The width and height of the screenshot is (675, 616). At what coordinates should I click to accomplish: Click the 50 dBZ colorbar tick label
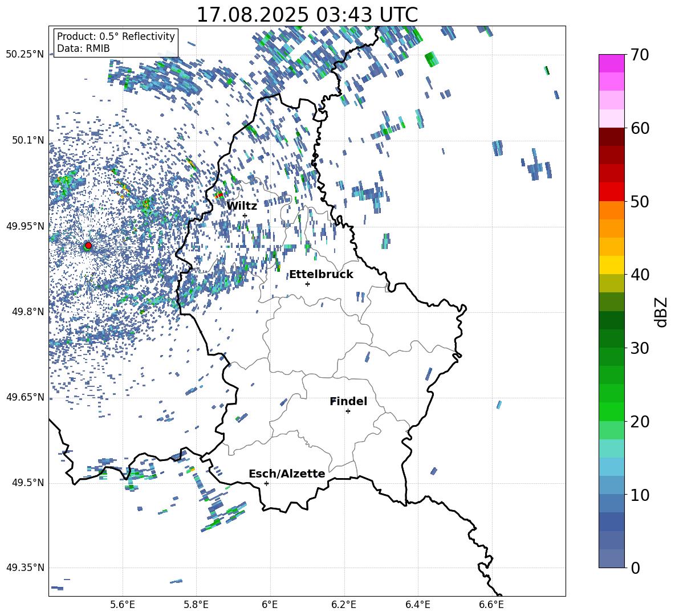tap(640, 201)
